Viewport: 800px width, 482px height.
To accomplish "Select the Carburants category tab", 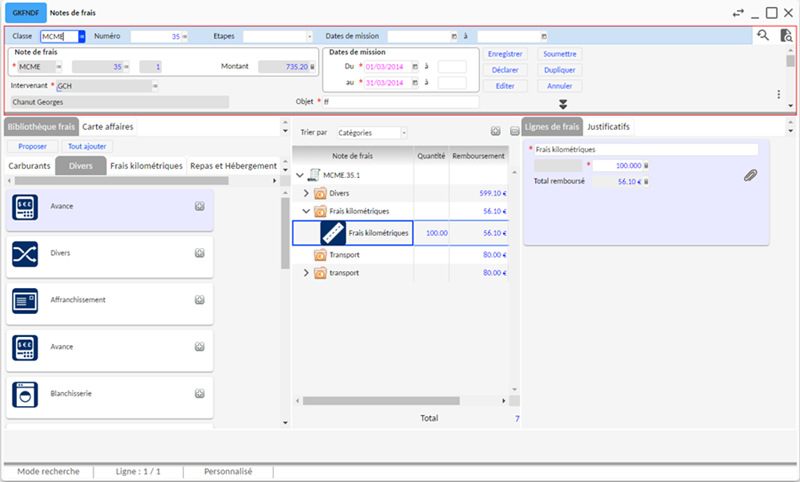I will [29, 166].
